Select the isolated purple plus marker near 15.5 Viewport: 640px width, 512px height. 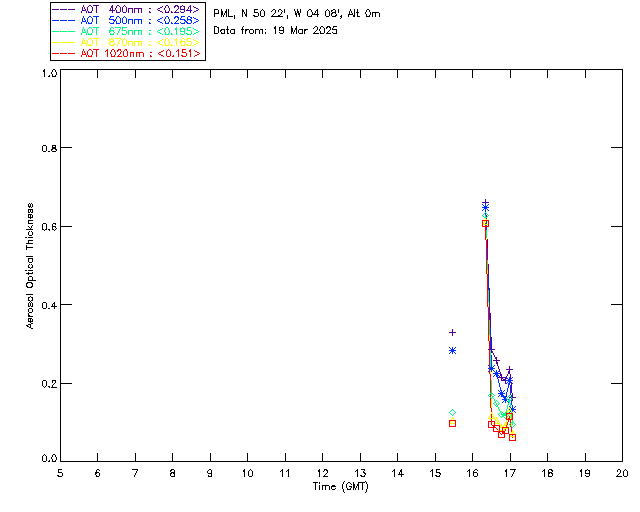click(x=452, y=333)
